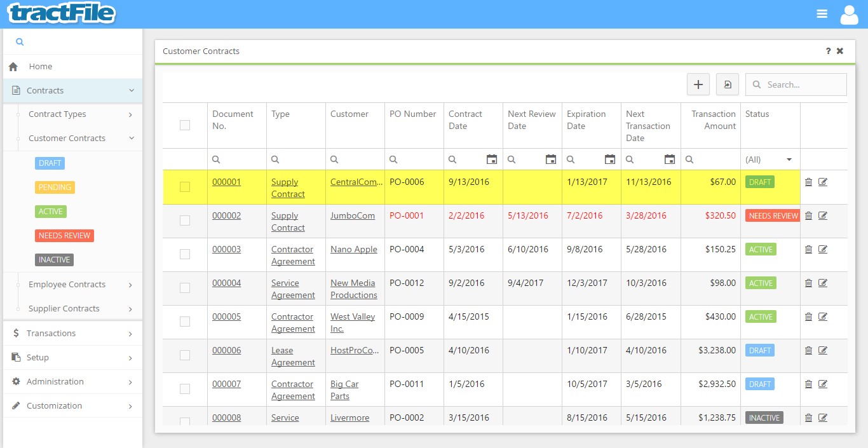Check the box for contract 000007
The image size is (868, 448).
point(185,389)
